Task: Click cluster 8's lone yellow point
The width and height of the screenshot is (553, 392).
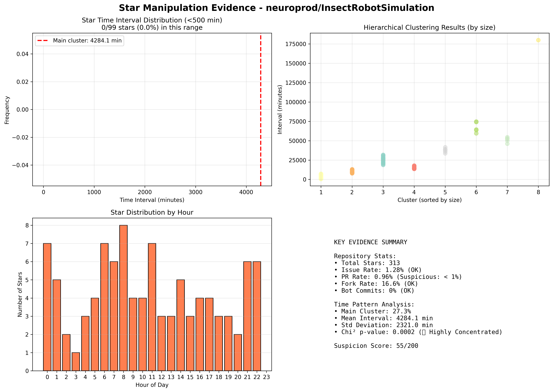Action: click(x=538, y=40)
